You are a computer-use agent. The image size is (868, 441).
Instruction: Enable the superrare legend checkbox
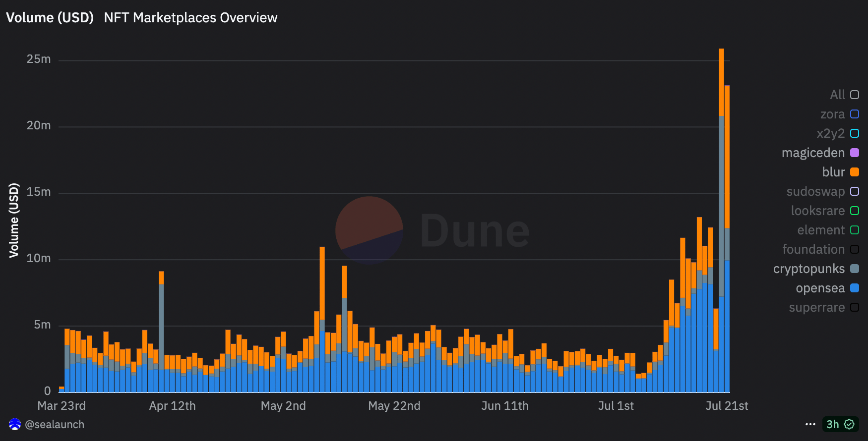(x=855, y=307)
